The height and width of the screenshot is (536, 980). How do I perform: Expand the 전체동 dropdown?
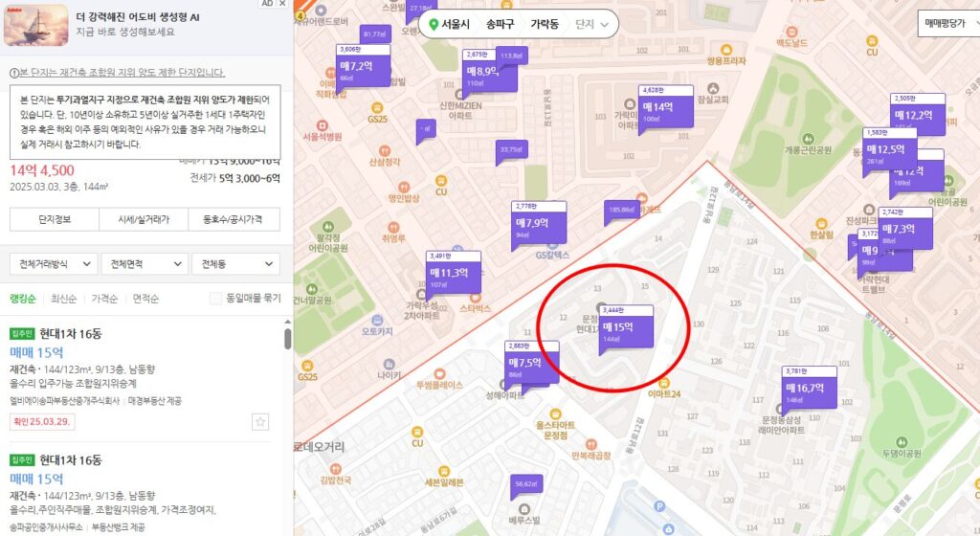[x=235, y=263]
